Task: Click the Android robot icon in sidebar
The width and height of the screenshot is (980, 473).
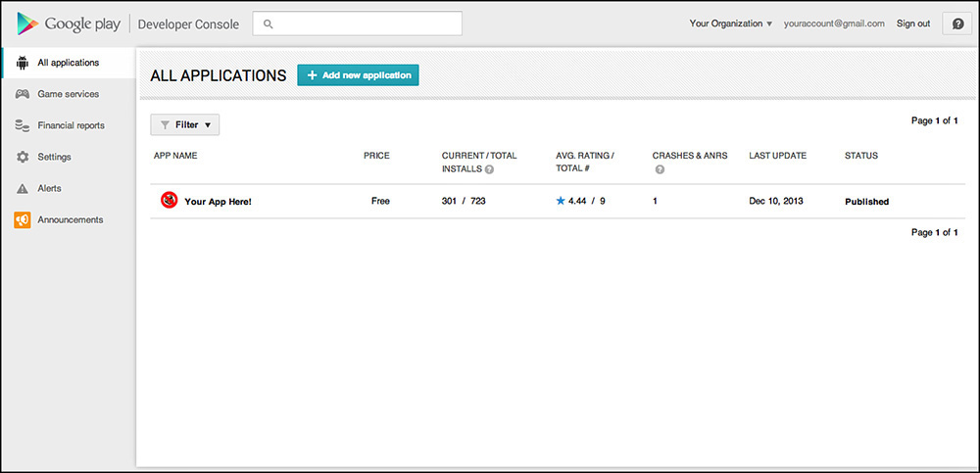Action: tap(23, 63)
